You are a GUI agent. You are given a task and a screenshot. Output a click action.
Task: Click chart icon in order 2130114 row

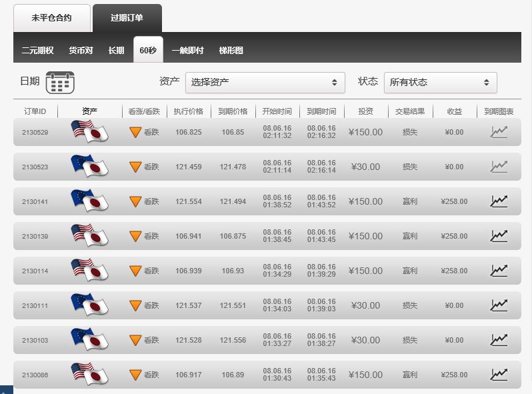[x=499, y=270]
